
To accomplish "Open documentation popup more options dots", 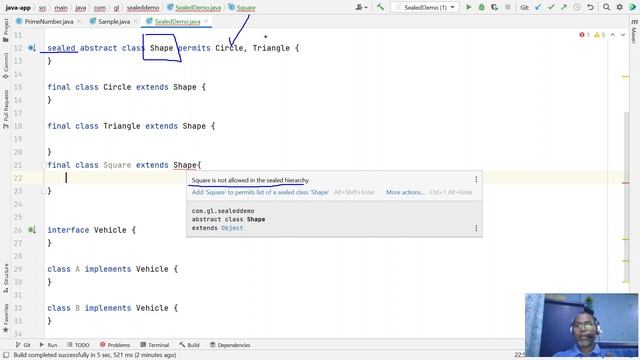I will tap(476, 228).
